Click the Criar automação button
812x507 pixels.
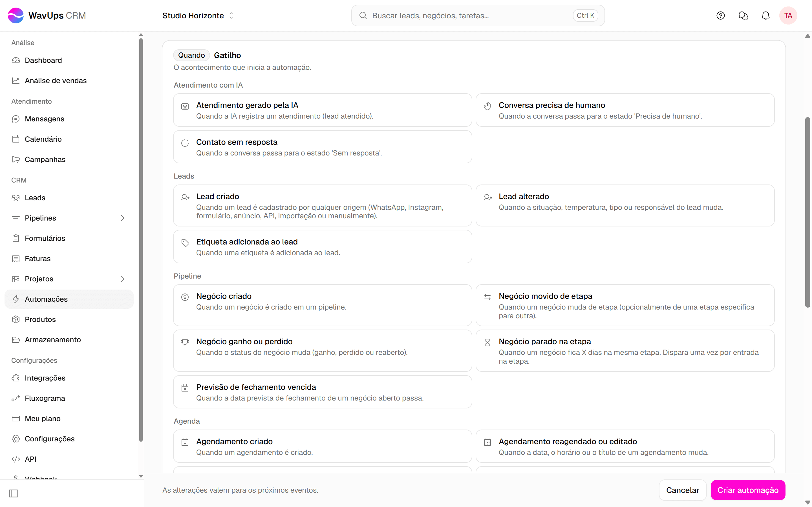tap(748, 490)
